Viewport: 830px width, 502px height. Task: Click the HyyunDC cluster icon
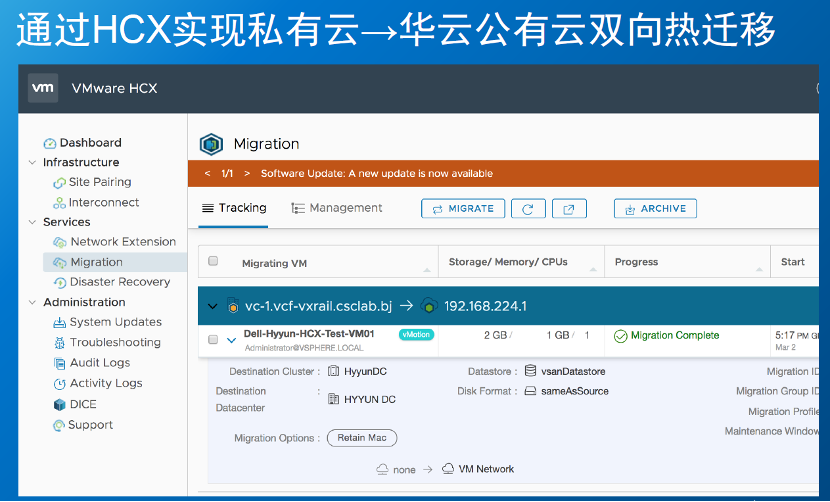(x=333, y=371)
